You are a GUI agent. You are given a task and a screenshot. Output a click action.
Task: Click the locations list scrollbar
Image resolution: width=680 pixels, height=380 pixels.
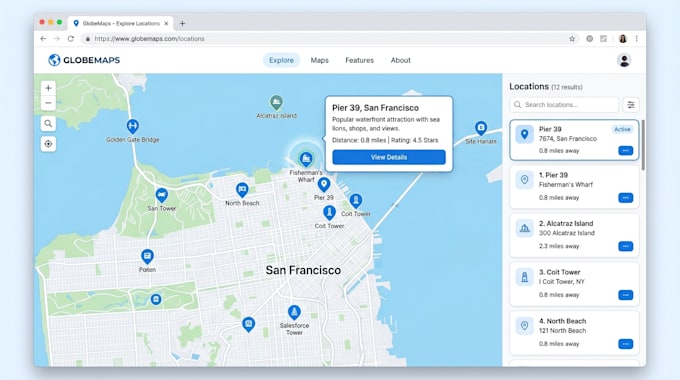643,145
